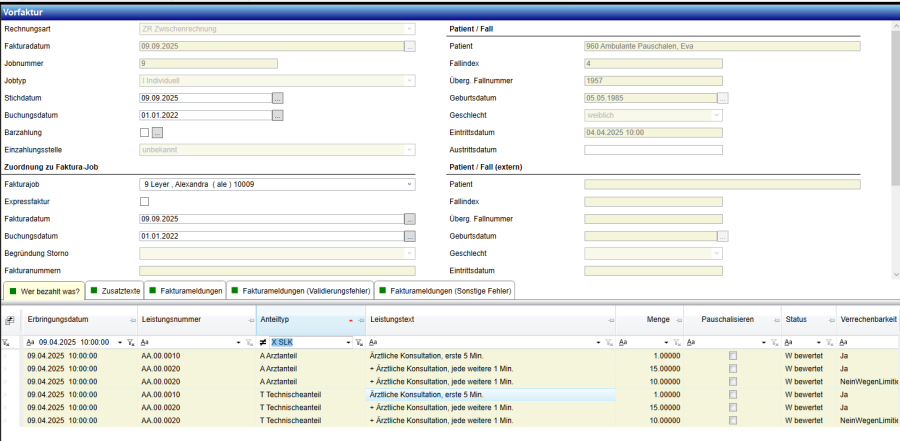Click the ellipsis button next to Barzahlung

tap(157, 132)
